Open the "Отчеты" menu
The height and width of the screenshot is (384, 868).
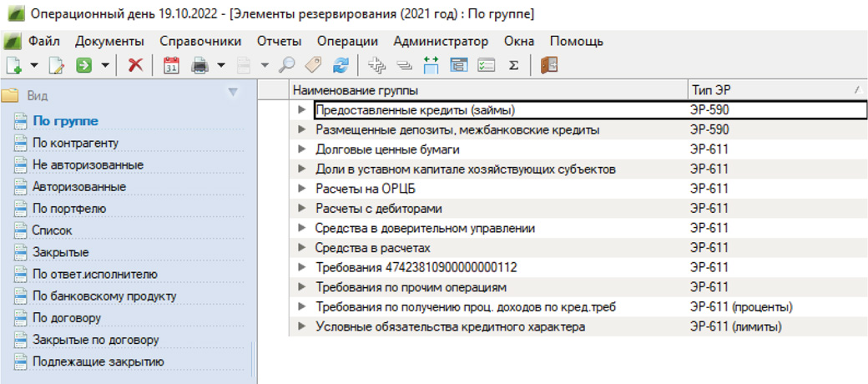pyautogui.click(x=279, y=41)
